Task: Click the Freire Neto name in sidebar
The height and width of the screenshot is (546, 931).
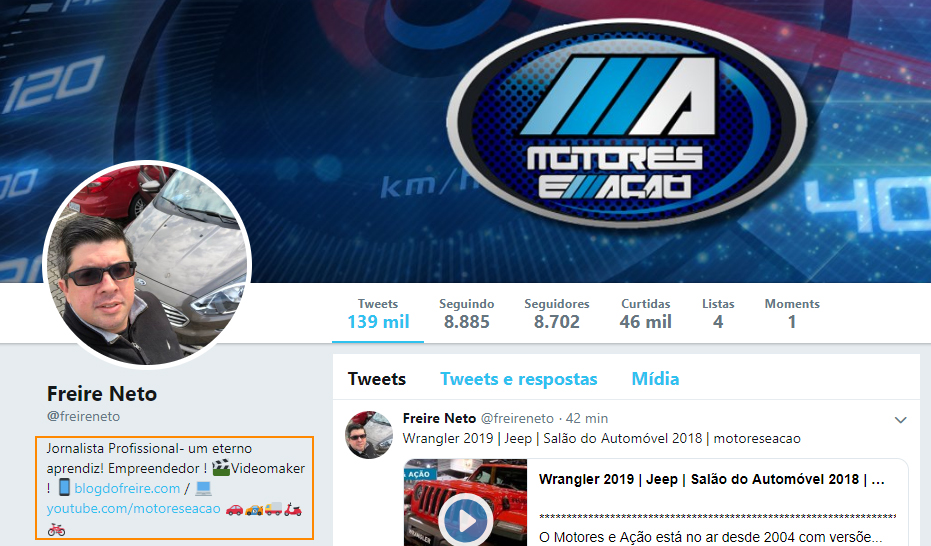Action: click(x=102, y=393)
